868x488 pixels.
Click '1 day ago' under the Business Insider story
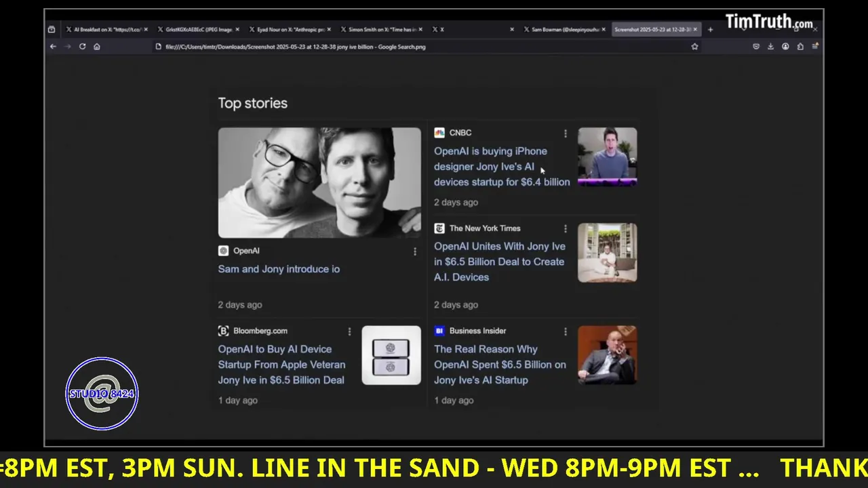click(x=454, y=401)
